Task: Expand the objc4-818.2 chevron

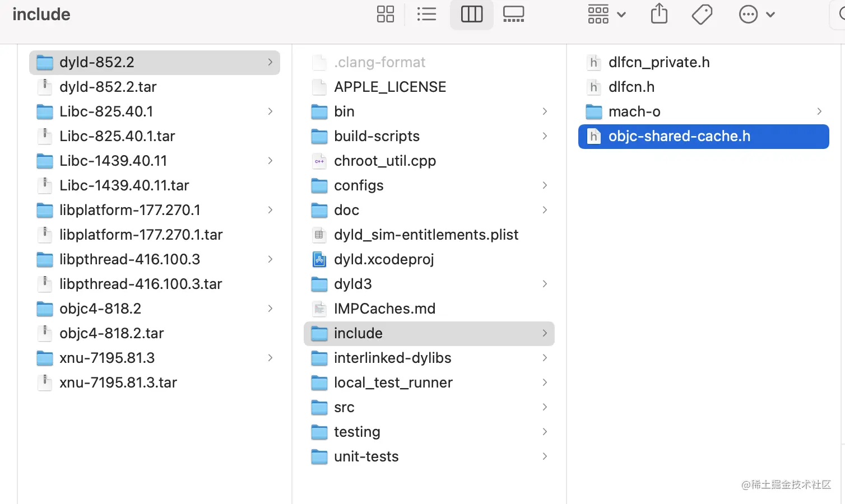Action: 270,309
